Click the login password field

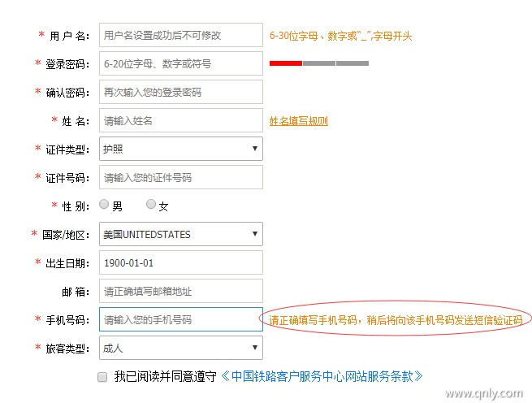181,63
